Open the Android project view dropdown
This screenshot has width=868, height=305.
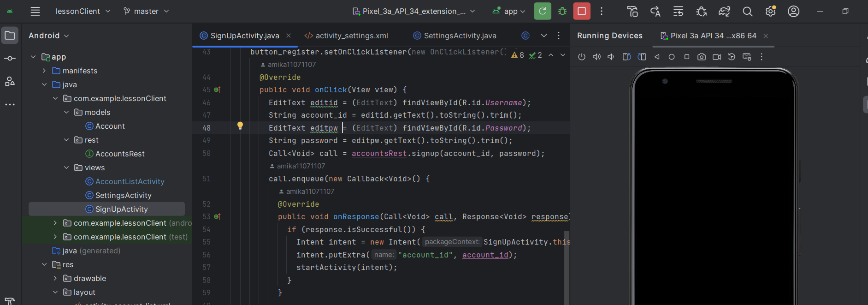click(49, 36)
